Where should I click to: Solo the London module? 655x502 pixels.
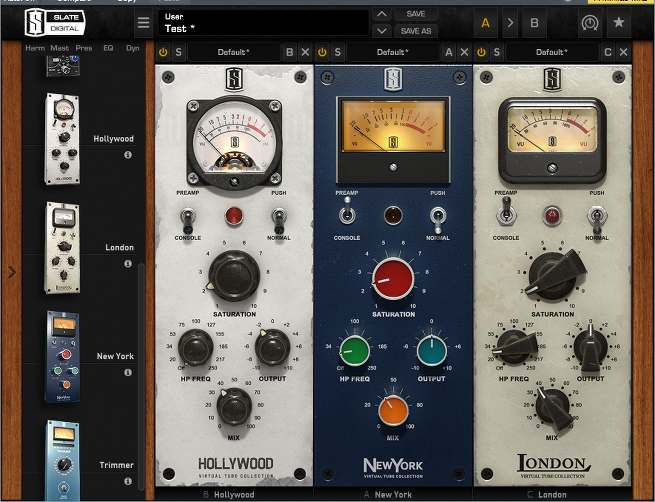pos(497,52)
